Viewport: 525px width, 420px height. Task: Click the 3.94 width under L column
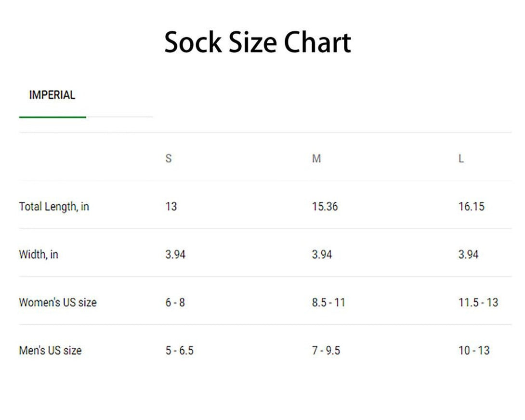point(468,254)
